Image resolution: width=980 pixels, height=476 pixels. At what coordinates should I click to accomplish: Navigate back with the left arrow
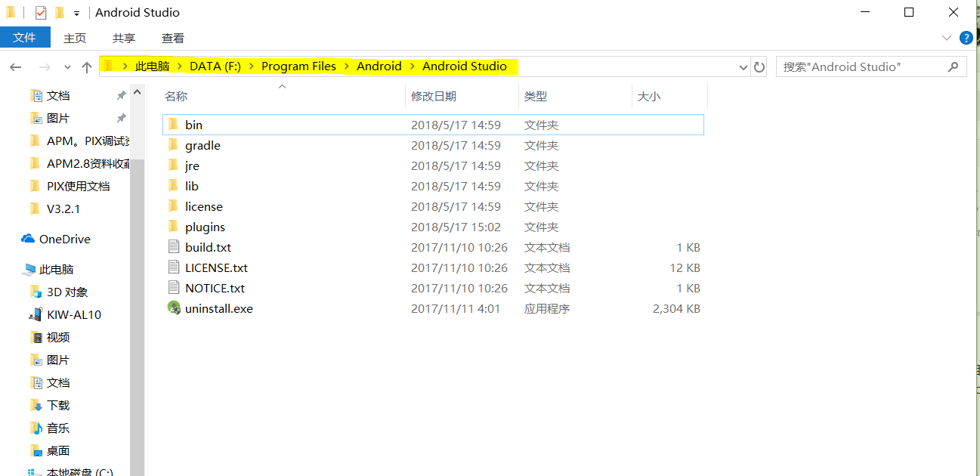(x=16, y=67)
